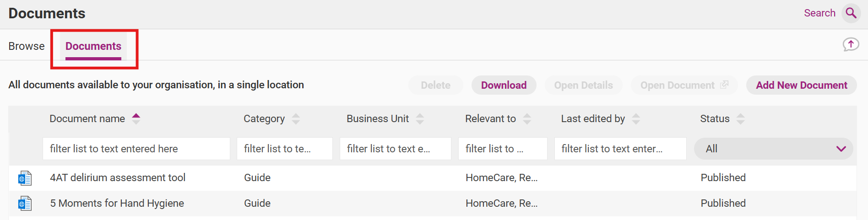This screenshot has height=220, width=868.
Task: Click the Business Unit filter field
Action: point(395,149)
